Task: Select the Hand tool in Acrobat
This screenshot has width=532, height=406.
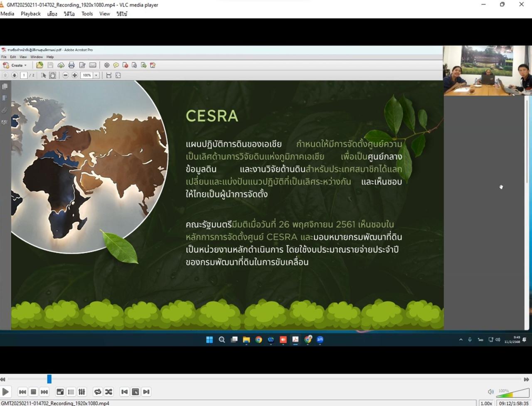Action: click(x=53, y=75)
